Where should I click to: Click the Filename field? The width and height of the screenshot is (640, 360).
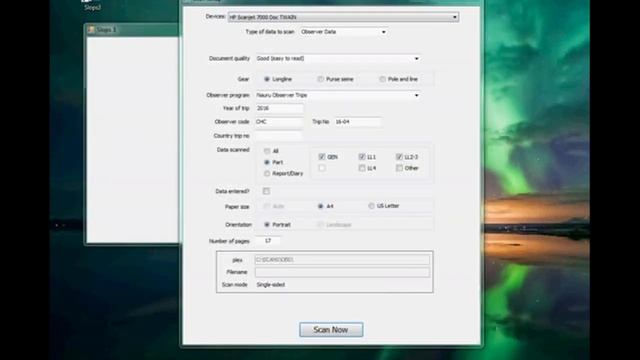click(x=342, y=272)
